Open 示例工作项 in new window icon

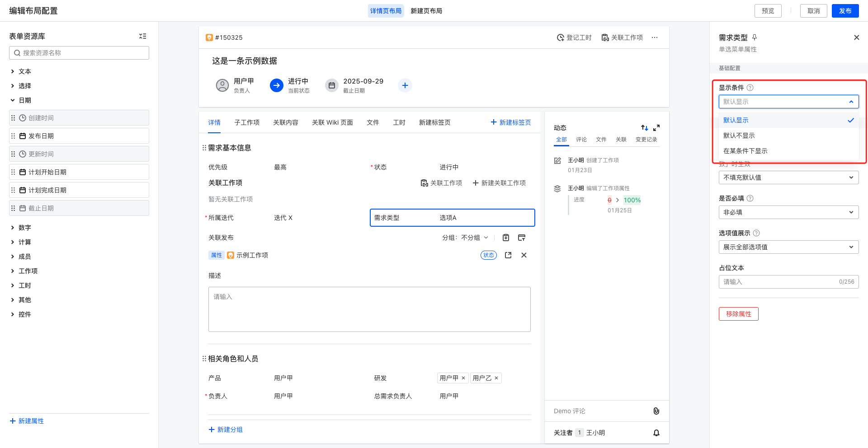508,255
